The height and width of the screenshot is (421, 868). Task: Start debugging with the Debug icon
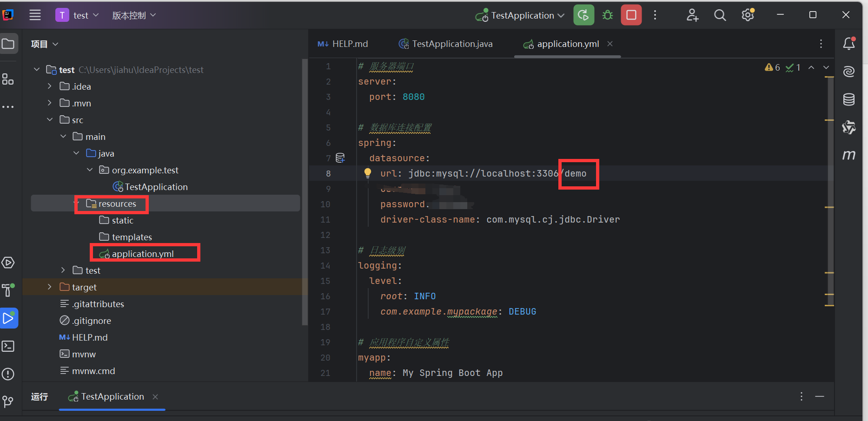click(607, 15)
